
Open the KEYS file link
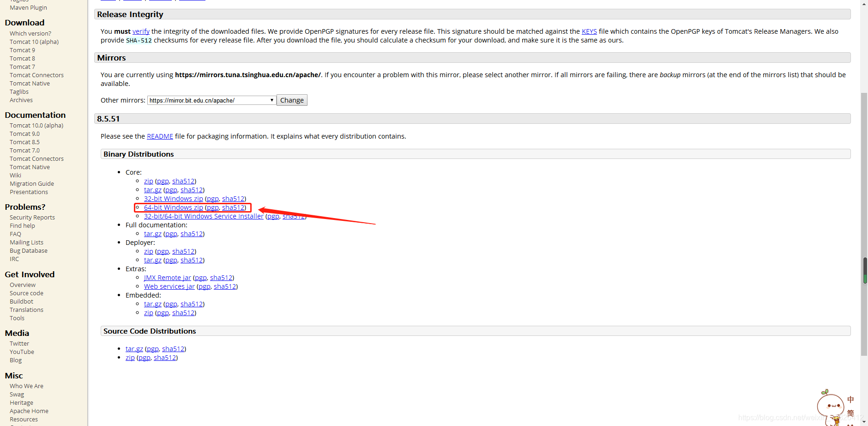pyautogui.click(x=589, y=31)
